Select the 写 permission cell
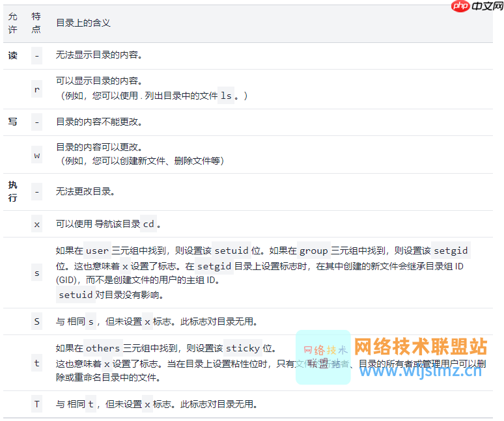 tap(13, 122)
